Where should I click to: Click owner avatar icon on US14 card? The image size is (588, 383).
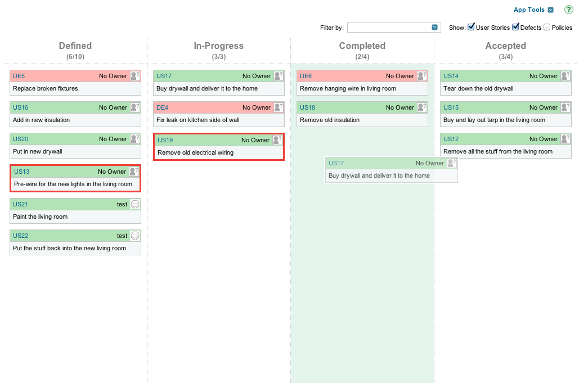[565, 76]
